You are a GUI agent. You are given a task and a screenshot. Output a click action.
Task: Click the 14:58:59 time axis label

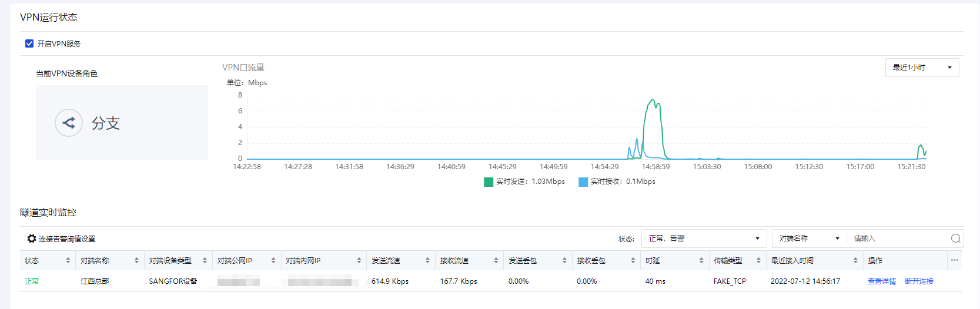click(655, 167)
